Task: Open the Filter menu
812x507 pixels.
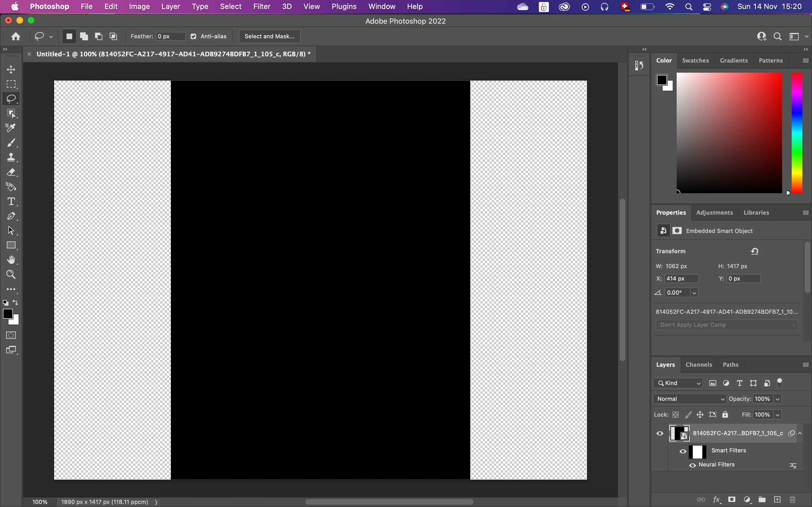Action: click(x=261, y=6)
